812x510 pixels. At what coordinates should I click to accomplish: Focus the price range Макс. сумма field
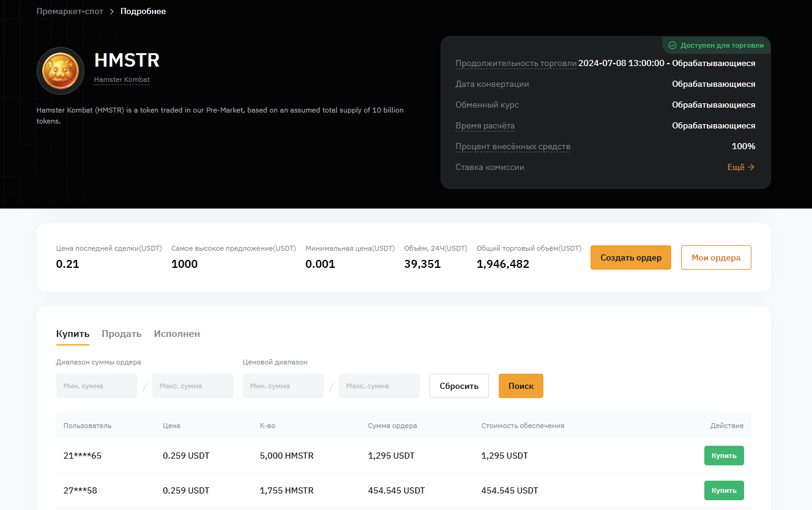pyautogui.click(x=379, y=386)
